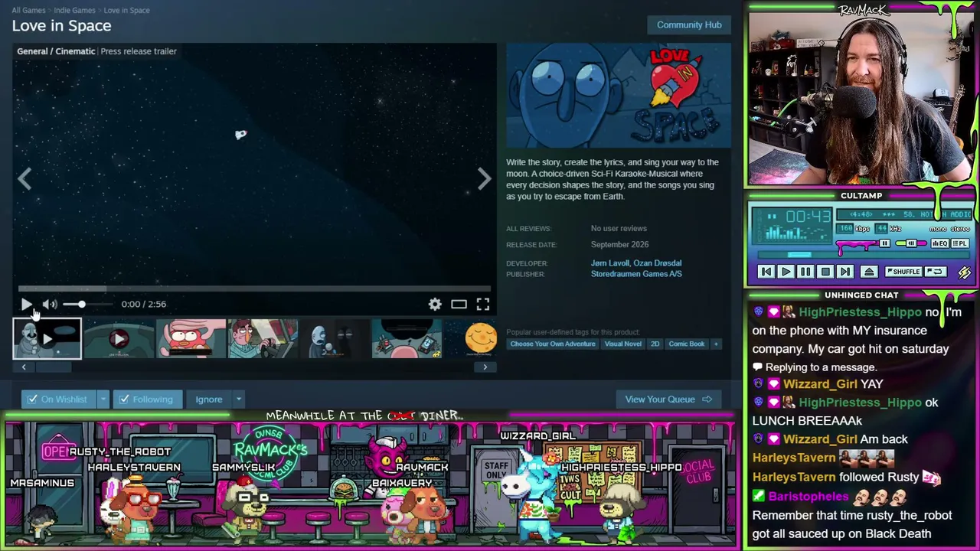980x551 pixels.
Task: Click "Press release trailer" caption
Action: [x=139, y=51]
